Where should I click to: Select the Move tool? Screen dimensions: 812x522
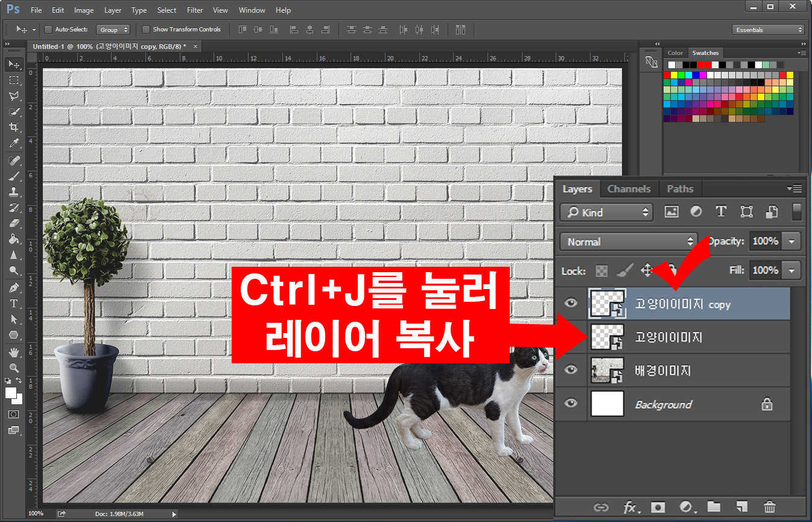(13, 64)
